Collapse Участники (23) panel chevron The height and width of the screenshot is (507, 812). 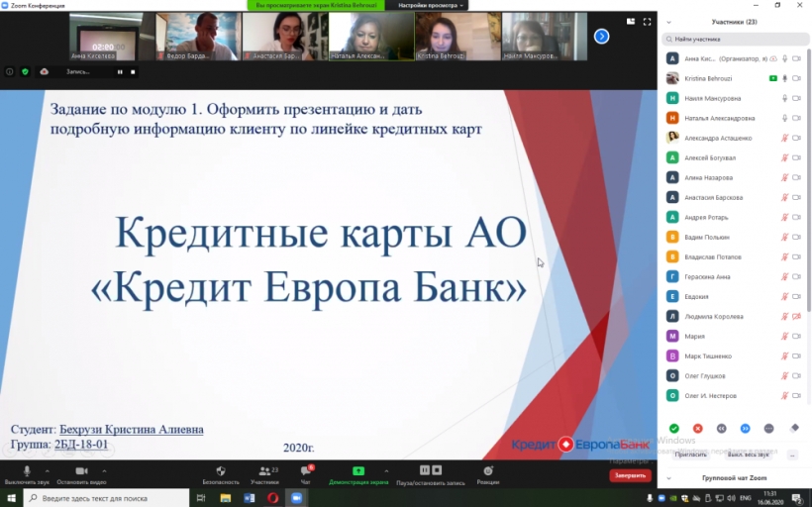(x=668, y=22)
